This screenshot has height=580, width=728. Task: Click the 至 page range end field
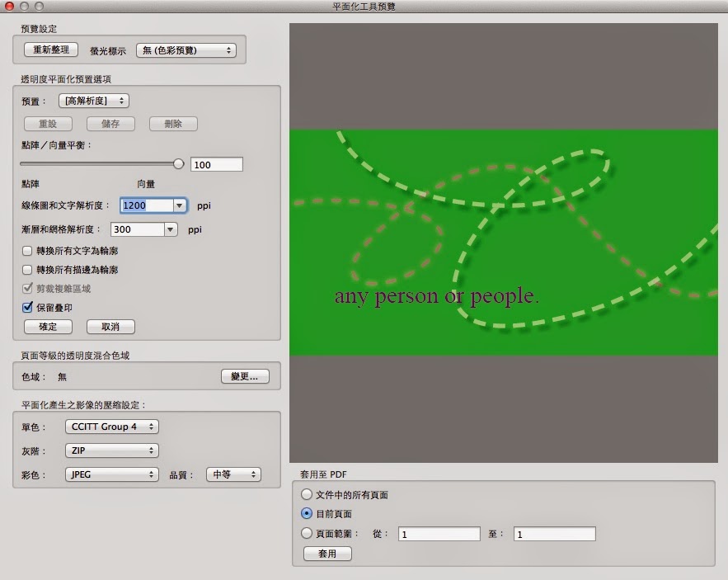[x=554, y=534]
